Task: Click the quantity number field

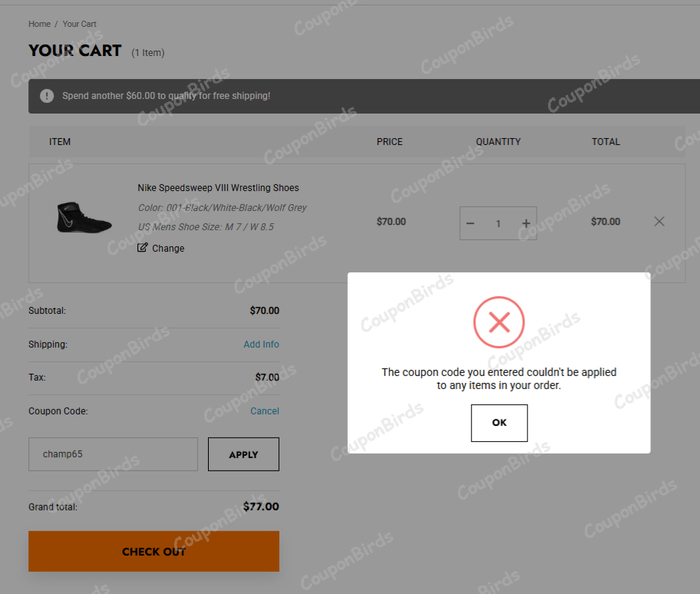Action: point(498,223)
